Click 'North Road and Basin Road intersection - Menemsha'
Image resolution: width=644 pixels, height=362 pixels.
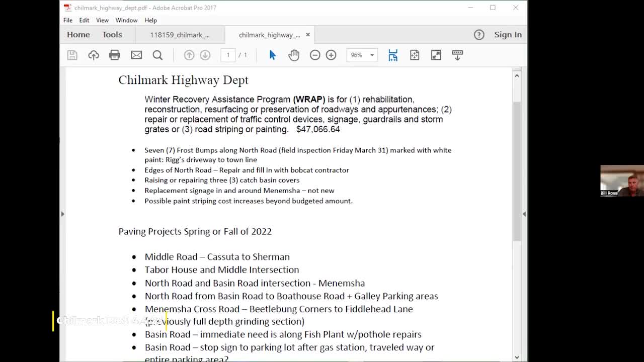coord(255,283)
